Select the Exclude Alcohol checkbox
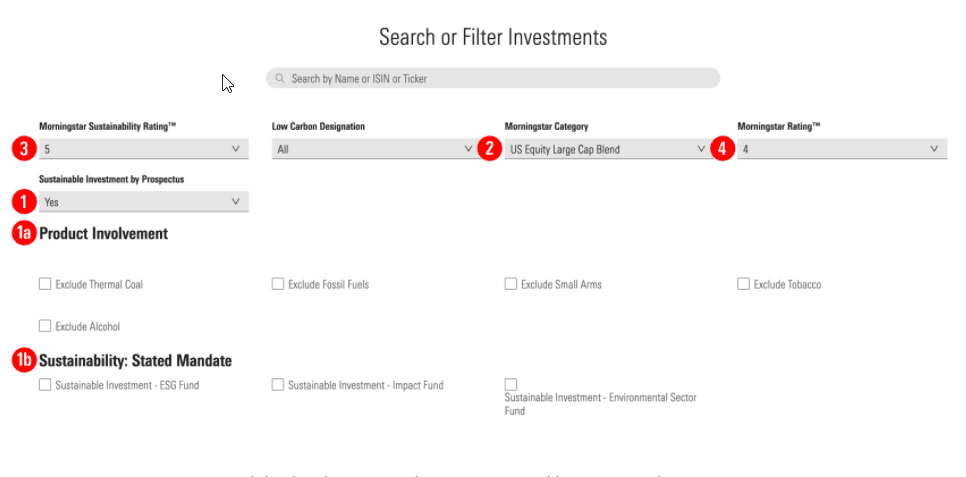The height and width of the screenshot is (477, 966). click(45, 326)
